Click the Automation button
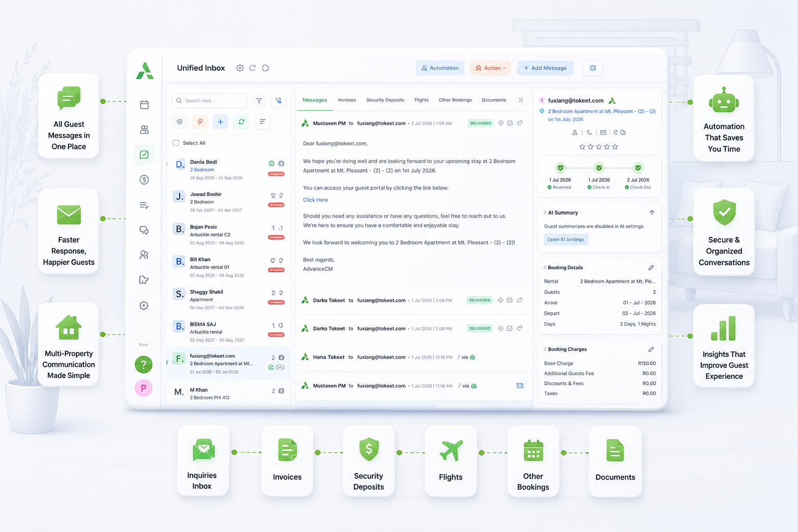 coord(440,68)
